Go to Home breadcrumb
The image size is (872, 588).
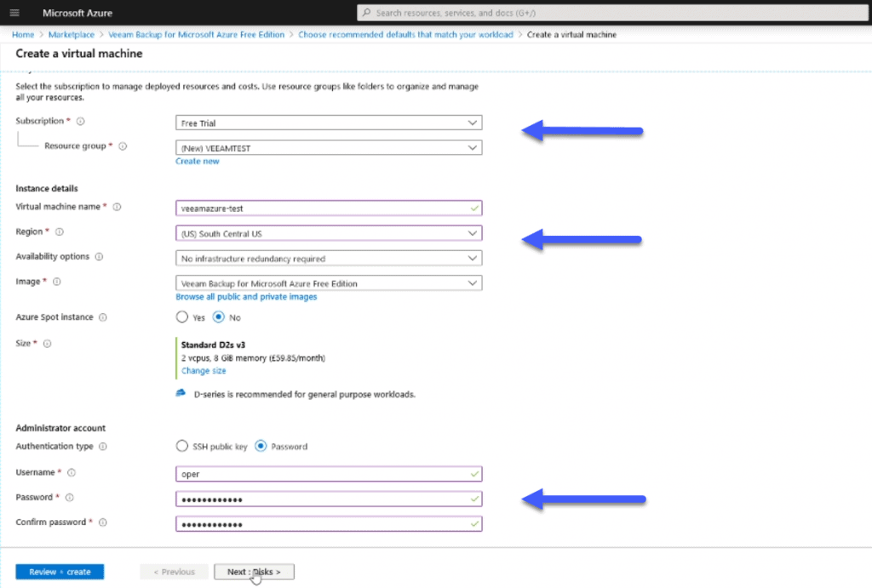(x=23, y=34)
